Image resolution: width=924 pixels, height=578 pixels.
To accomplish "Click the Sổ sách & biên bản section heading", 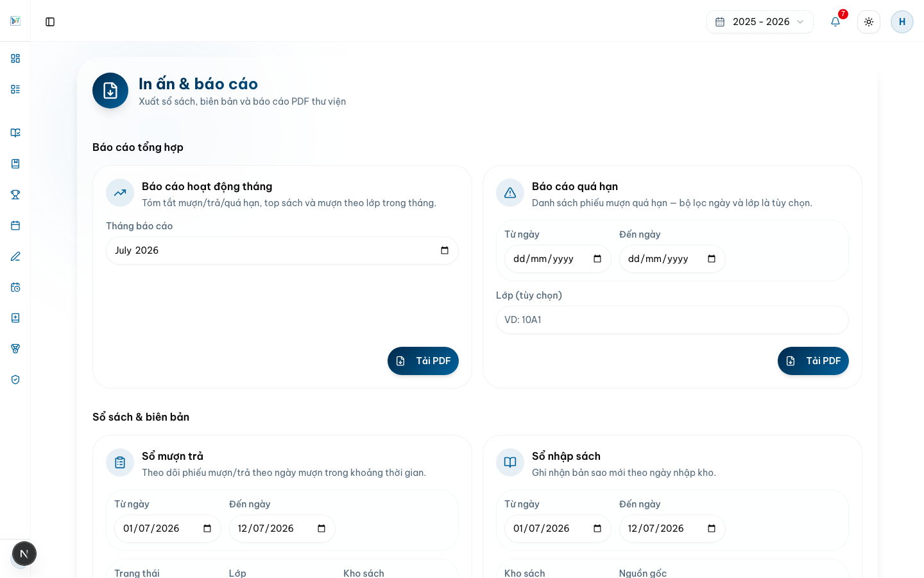I will (x=141, y=417).
